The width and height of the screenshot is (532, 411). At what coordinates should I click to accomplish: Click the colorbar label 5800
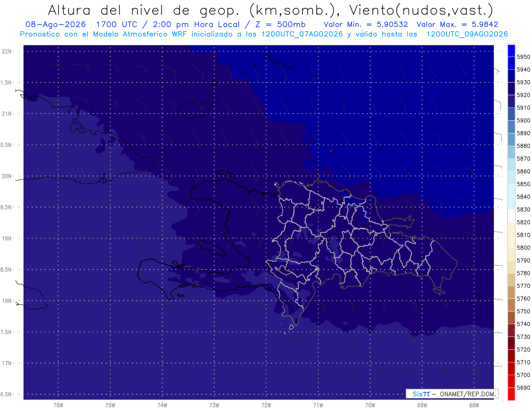coord(524,247)
